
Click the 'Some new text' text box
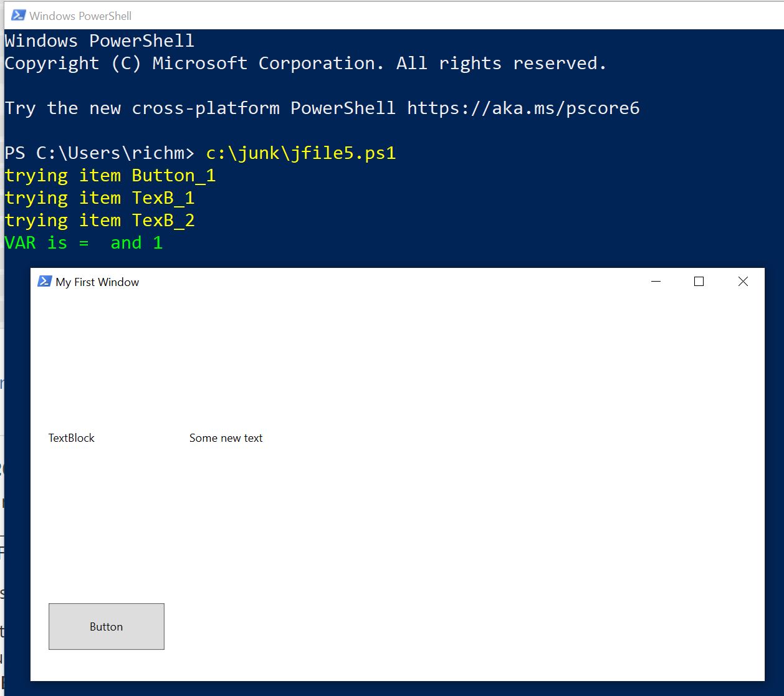tap(226, 438)
